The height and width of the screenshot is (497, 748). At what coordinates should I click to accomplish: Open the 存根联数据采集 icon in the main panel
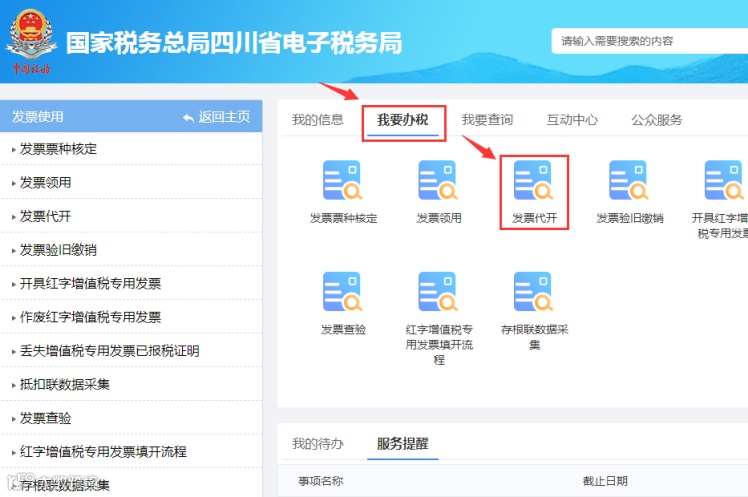[533, 291]
